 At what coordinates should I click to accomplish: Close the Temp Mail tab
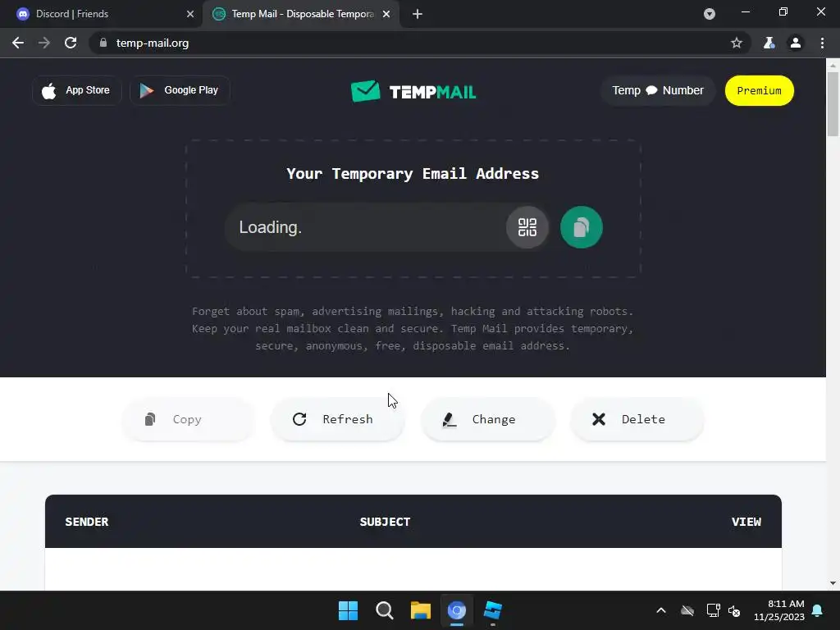point(386,14)
